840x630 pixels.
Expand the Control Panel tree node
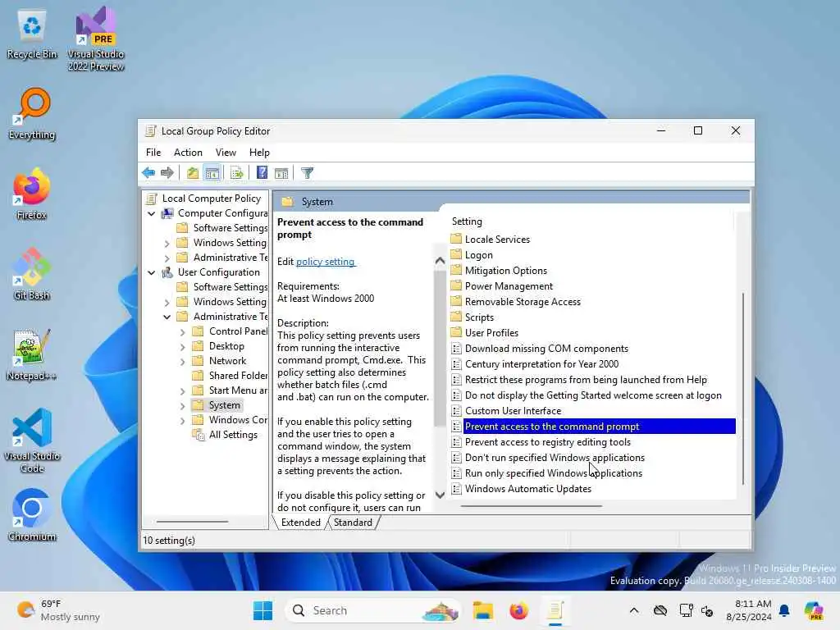[x=183, y=332]
